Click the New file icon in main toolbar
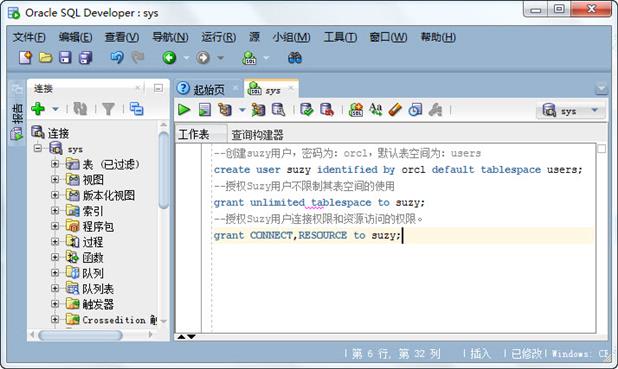Image resolution: width=618 pixels, height=369 pixels. pos(26,58)
